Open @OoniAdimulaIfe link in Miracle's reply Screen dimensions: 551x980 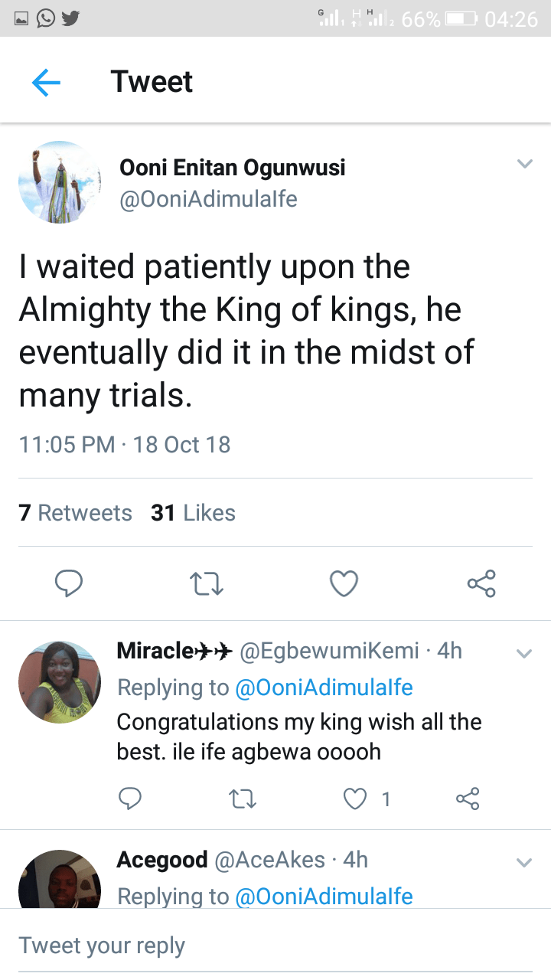[x=324, y=688]
